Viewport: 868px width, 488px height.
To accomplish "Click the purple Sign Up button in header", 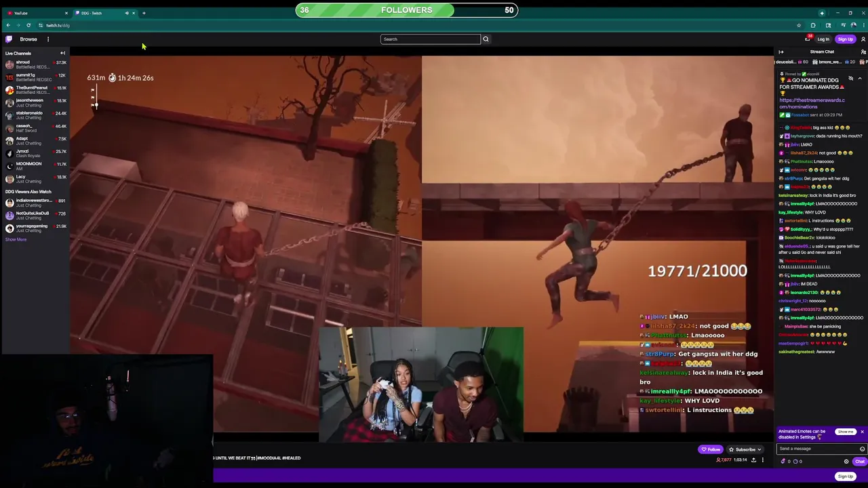I will tap(845, 39).
